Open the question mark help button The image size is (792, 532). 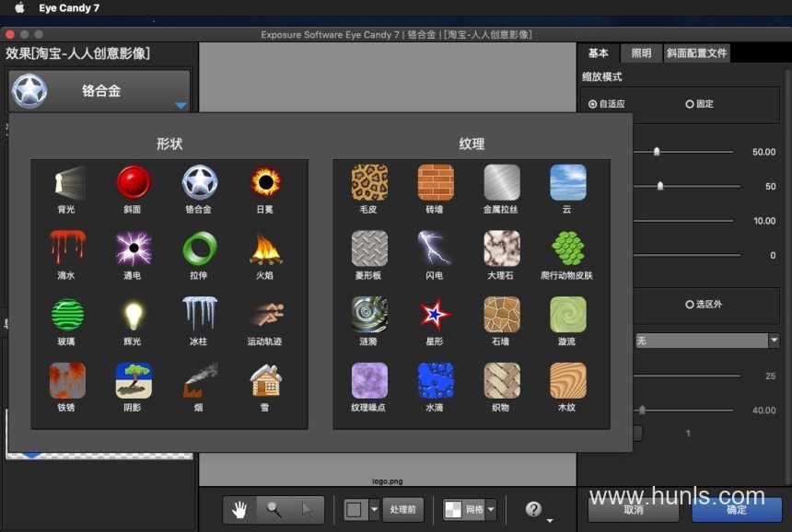pos(533,509)
